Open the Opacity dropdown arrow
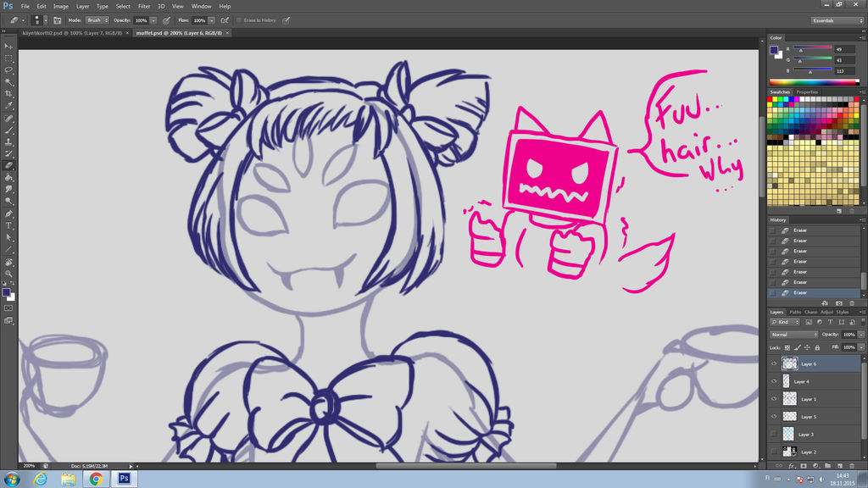Screen dimensions: 868x488 click(861, 334)
